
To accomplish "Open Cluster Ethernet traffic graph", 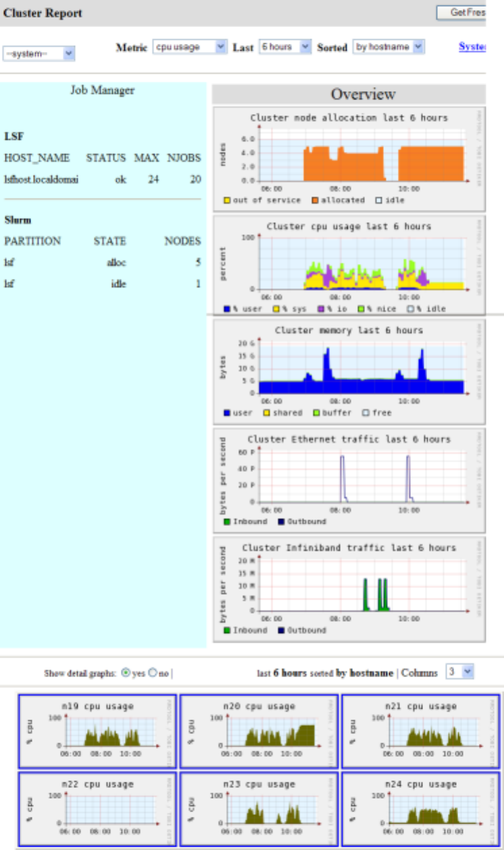I will coord(349,479).
